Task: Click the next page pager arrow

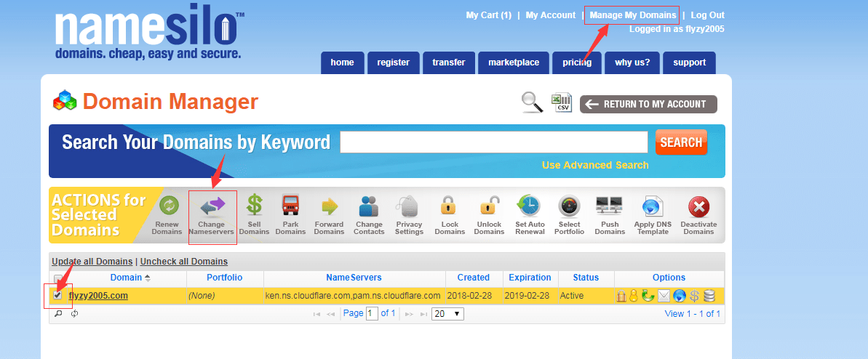Action: (x=409, y=314)
